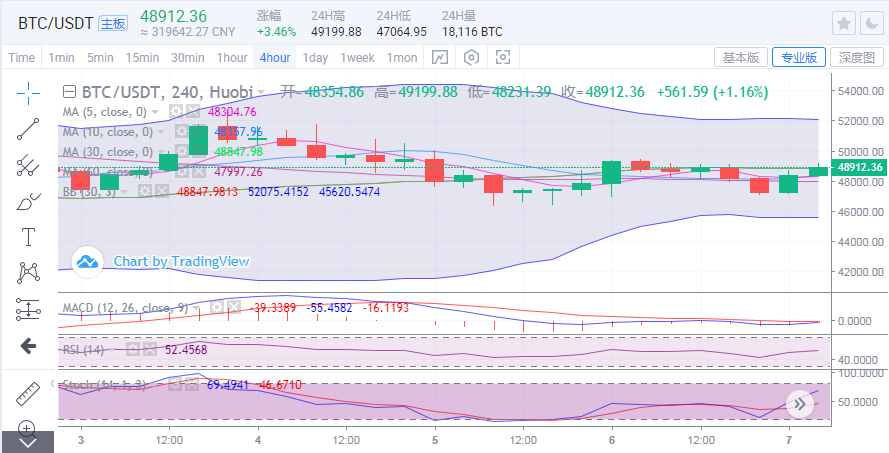Open settings gear for MA (30, close, 0)
The width and height of the screenshot is (889, 453).
[181, 151]
